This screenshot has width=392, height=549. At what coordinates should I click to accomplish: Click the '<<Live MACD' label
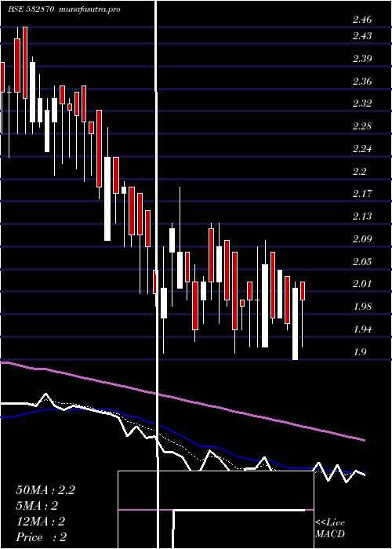[x=330, y=529]
